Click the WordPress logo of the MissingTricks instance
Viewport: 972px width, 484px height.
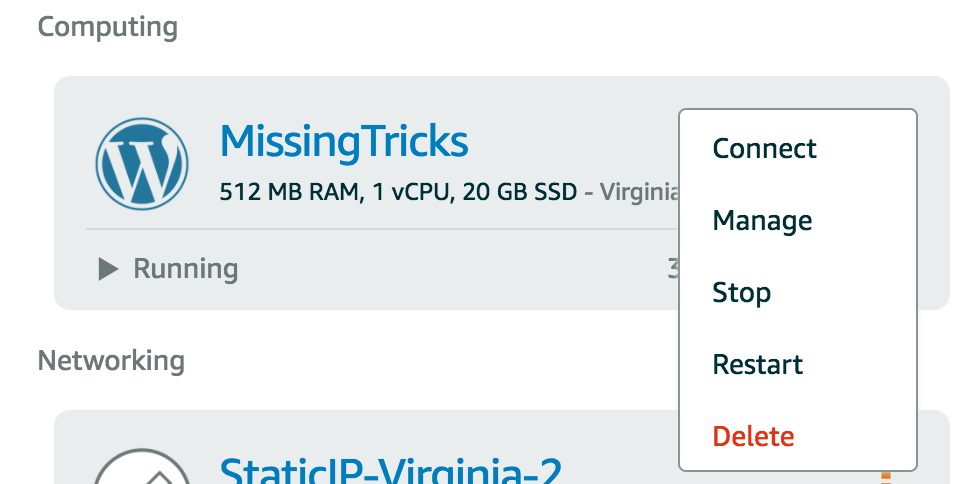tap(142, 164)
